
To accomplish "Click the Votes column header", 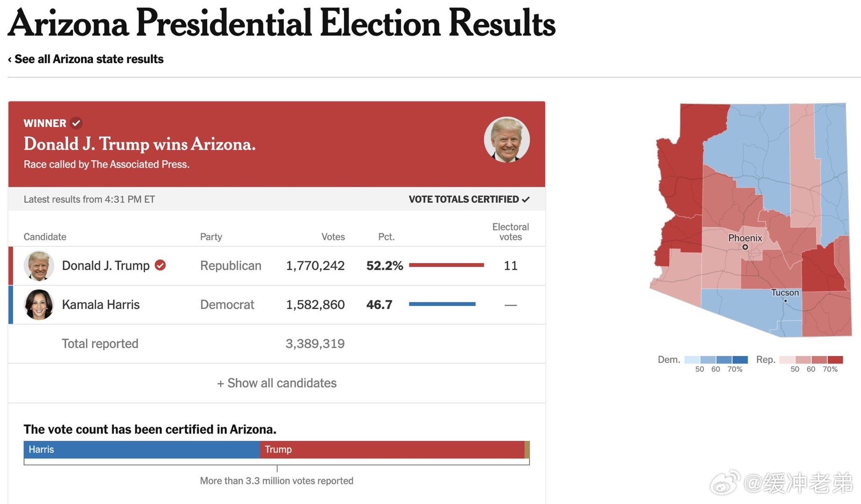I will pyautogui.click(x=333, y=237).
